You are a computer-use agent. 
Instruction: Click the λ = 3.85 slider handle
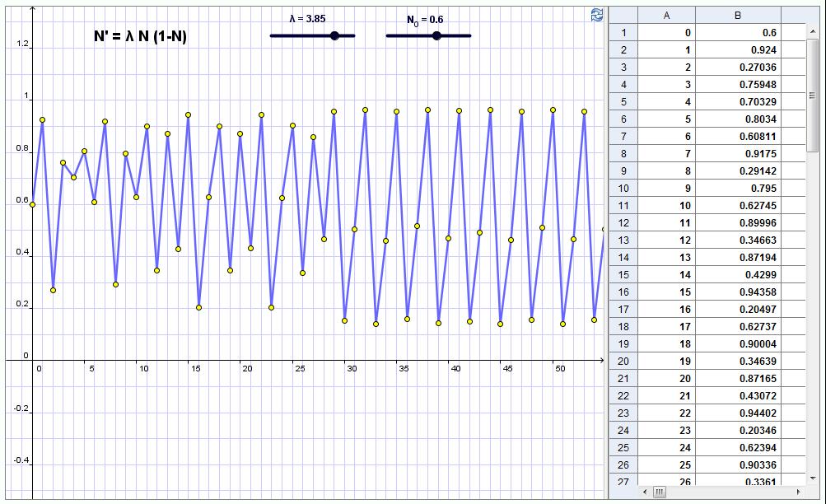(x=334, y=35)
